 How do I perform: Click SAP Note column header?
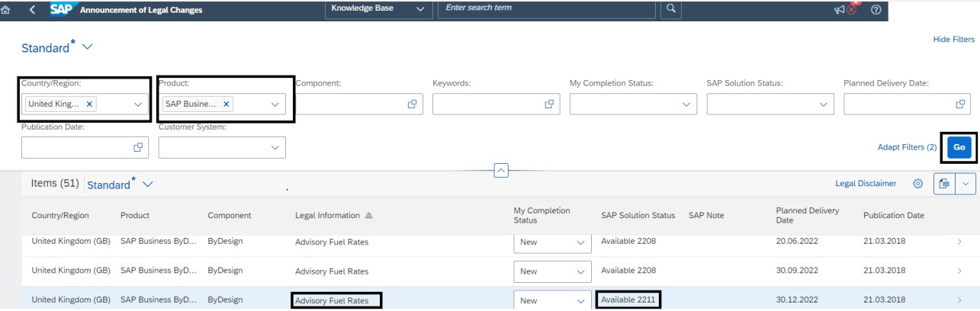706,216
